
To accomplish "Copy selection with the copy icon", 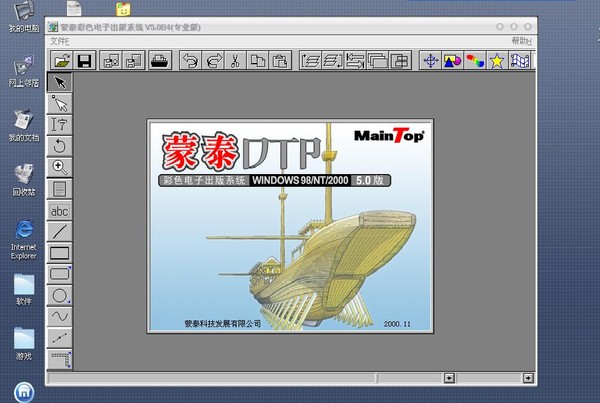I will tap(258, 60).
